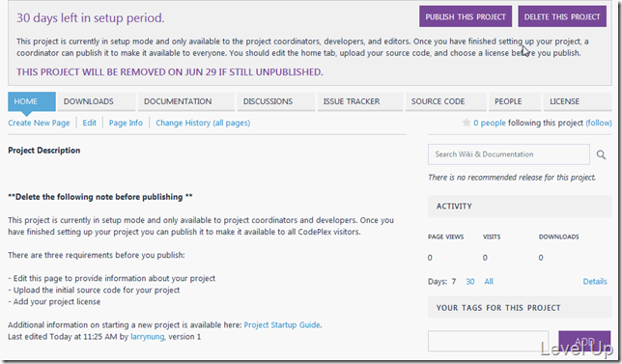Image resolution: width=622 pixels, height=364 pixels.
Task: Go to the Discussions tab
Action: [275, 101]
